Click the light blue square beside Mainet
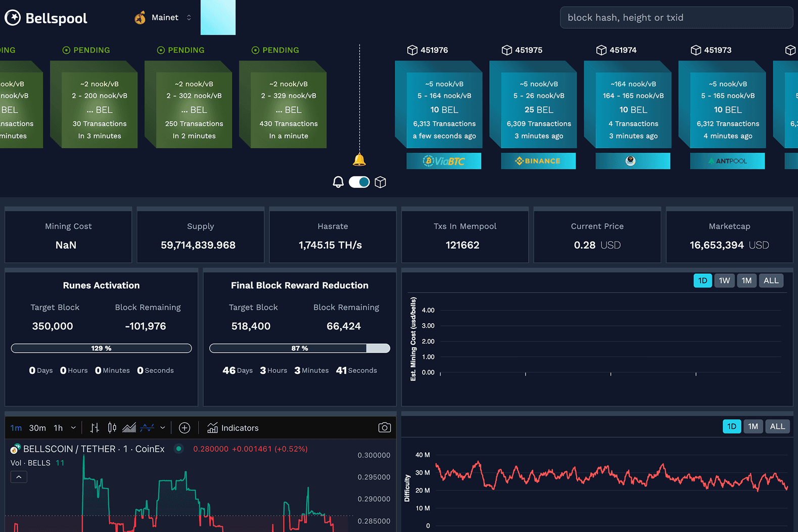 click(x=218, y=18)
